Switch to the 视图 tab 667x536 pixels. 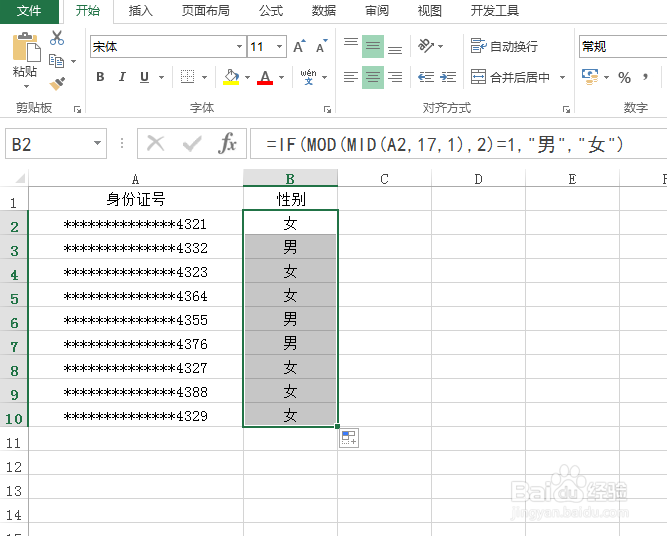(x=430, y=11)
